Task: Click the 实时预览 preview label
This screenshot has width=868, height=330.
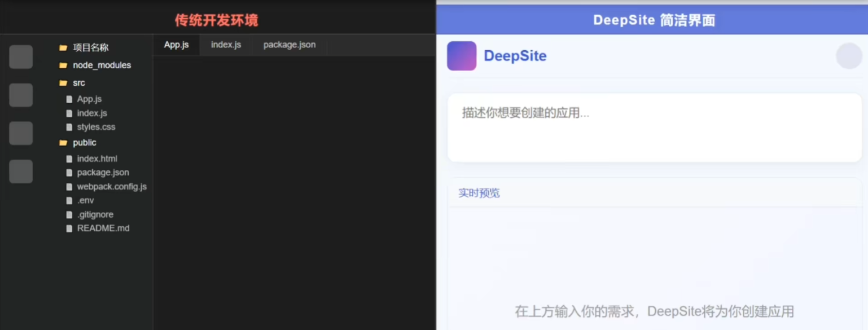Action: coord(478,192)
